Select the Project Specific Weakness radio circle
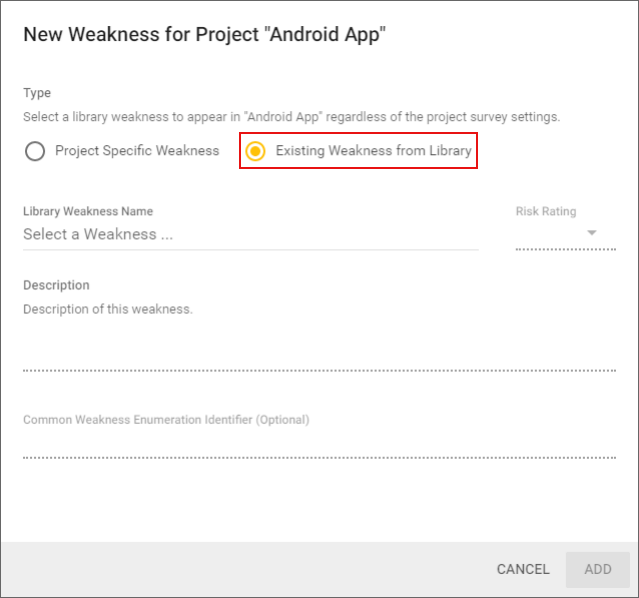639x598 pixels. [35, 151]
